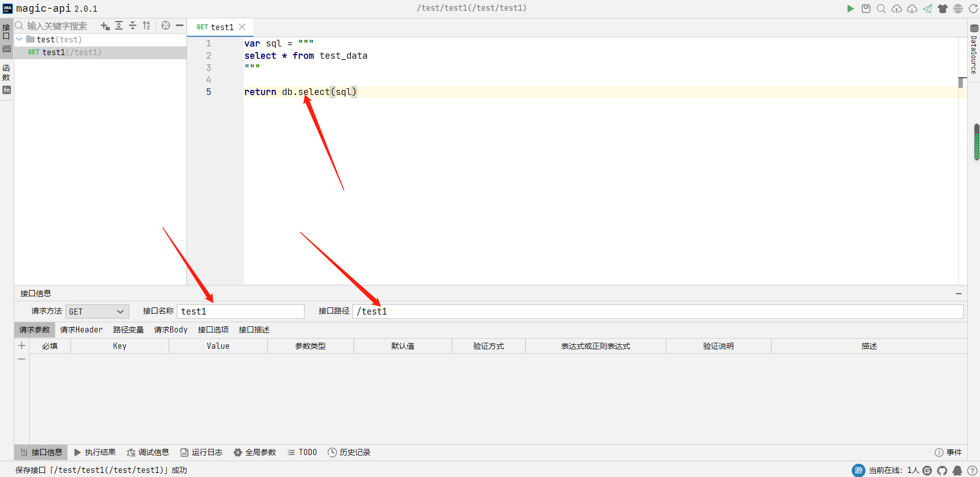
Task: Run the API with the green play icon
Action: coord(850,9)
